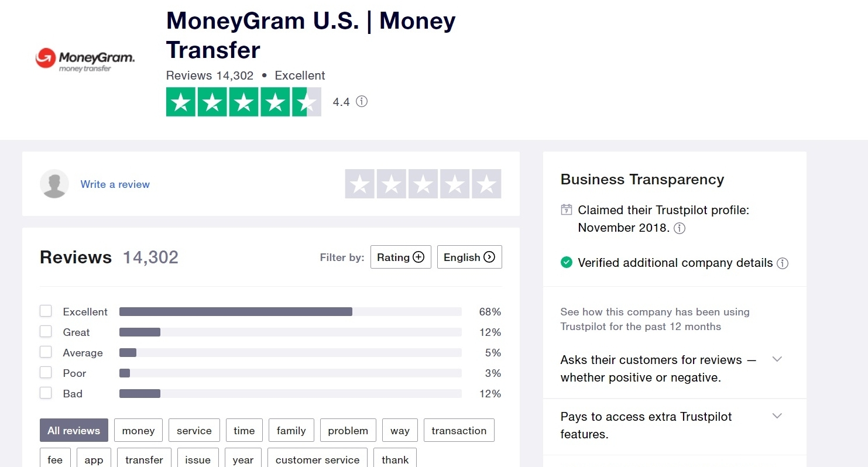Click the user avatar beside Write a review

click(54, 184)
